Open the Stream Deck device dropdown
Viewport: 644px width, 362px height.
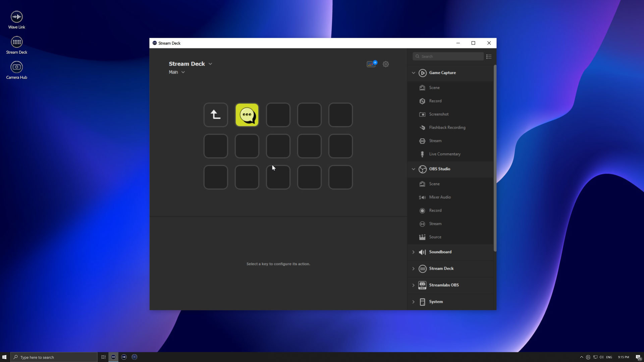[210, 64]
